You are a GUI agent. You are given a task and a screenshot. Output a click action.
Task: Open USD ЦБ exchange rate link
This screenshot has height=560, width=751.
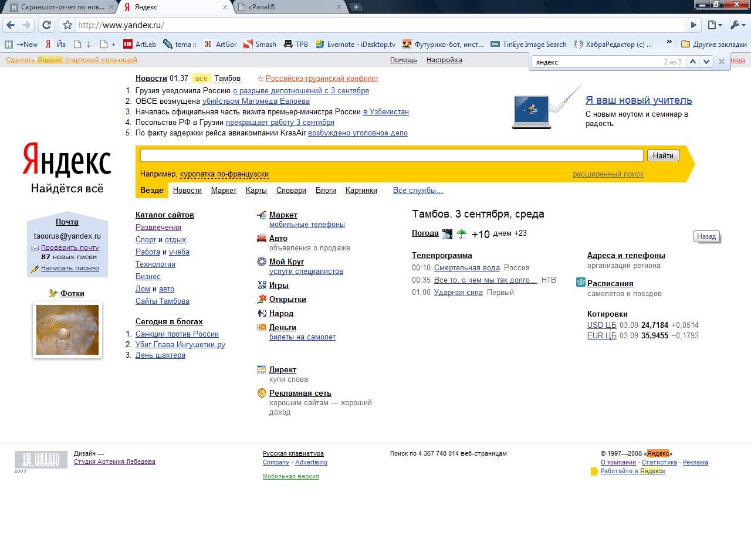(602, 325)
